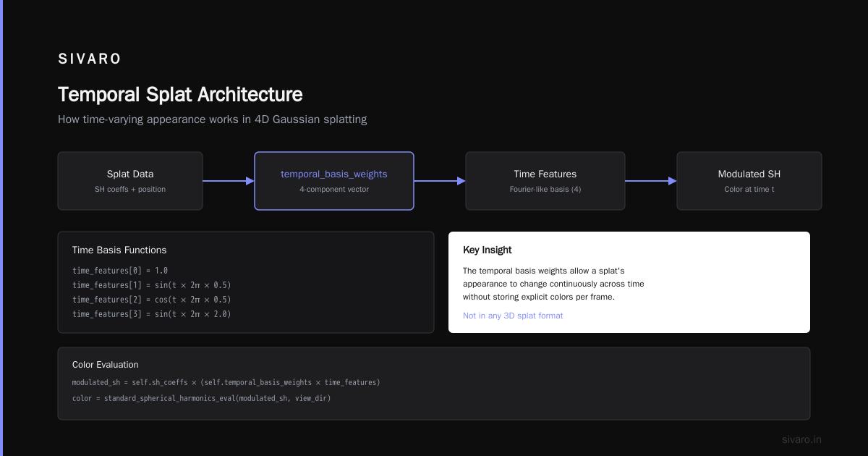Click the time_features[0] = 1.0 line

(x=120, y=271)
